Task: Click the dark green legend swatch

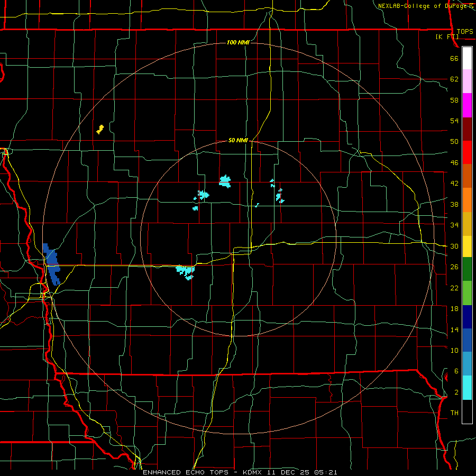Action: tap(467, 269)
